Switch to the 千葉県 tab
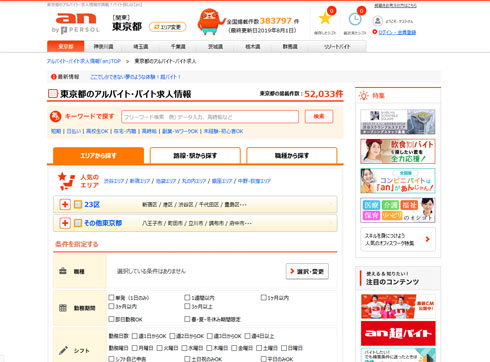Image resolution: width=490 pixels, height=362 pixels. (x=178, y=47)
